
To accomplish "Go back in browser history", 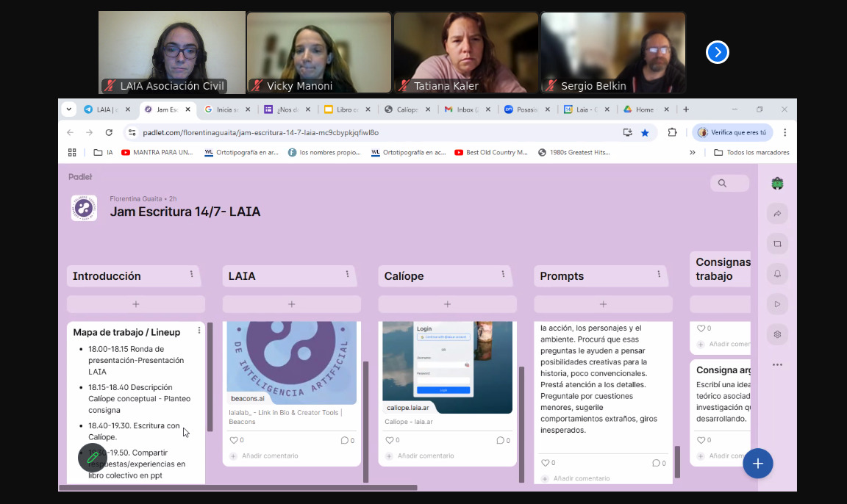I will (71, 132).
